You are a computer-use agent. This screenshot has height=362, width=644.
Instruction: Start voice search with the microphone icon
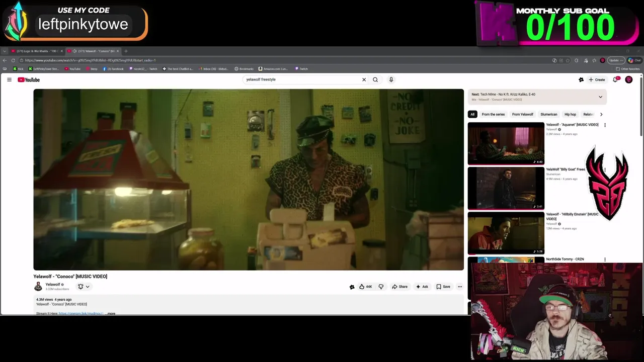tap(391, 79)
